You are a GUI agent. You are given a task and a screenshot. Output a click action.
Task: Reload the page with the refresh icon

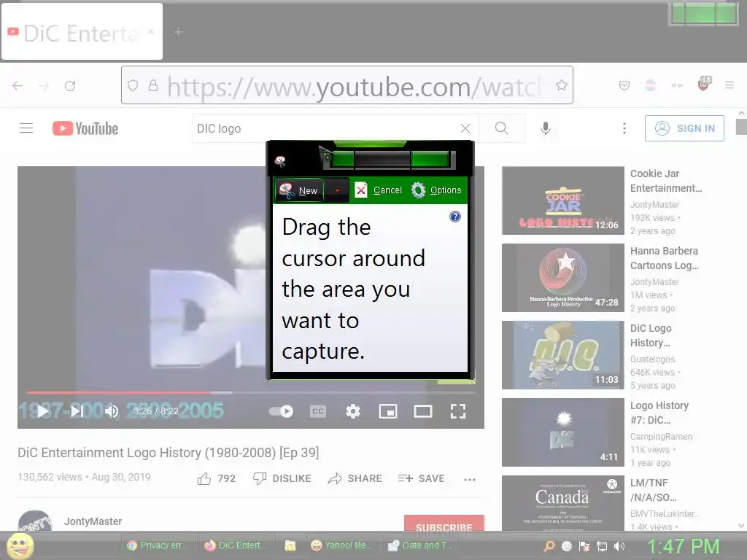pyautogui.click(x=70, y=86)
